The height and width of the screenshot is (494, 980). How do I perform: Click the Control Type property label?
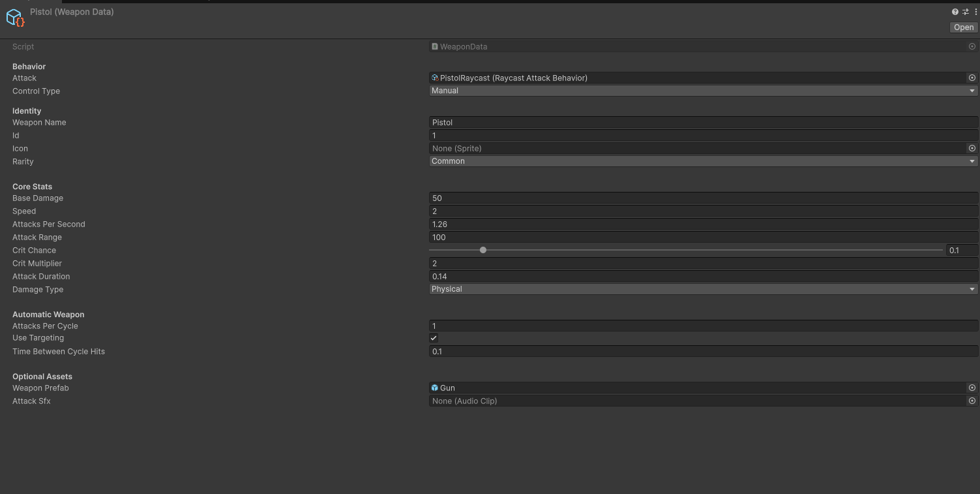click(x=36, y=91)
